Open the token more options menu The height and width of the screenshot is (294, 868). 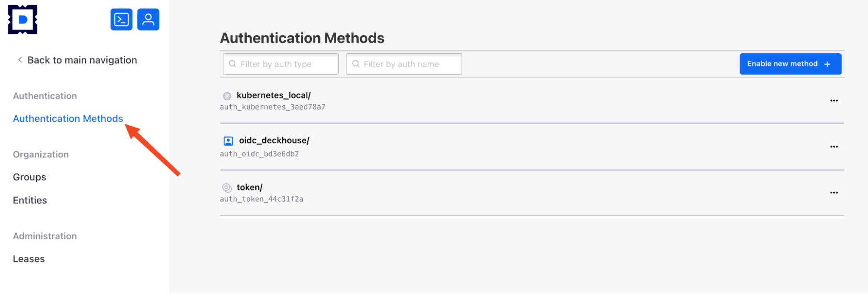[834, 193]
